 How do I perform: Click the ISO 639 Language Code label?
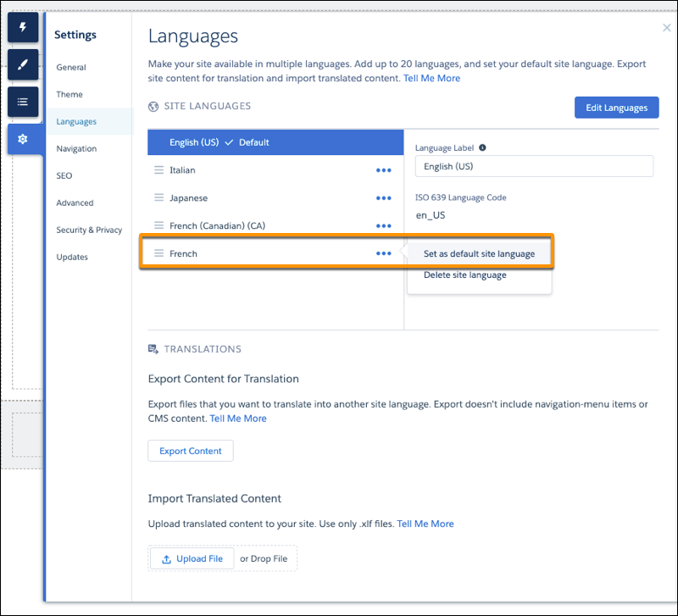pos(460,197)
